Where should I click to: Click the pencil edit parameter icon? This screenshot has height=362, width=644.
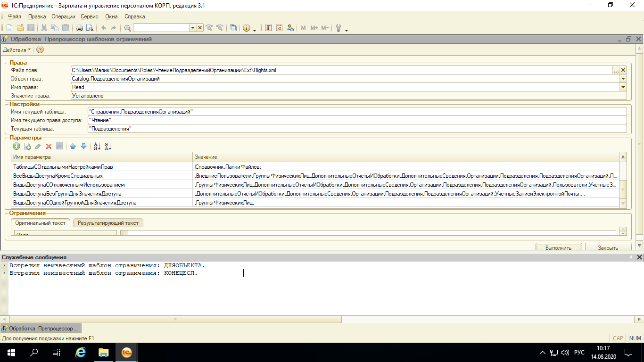[x=38, y=147]
